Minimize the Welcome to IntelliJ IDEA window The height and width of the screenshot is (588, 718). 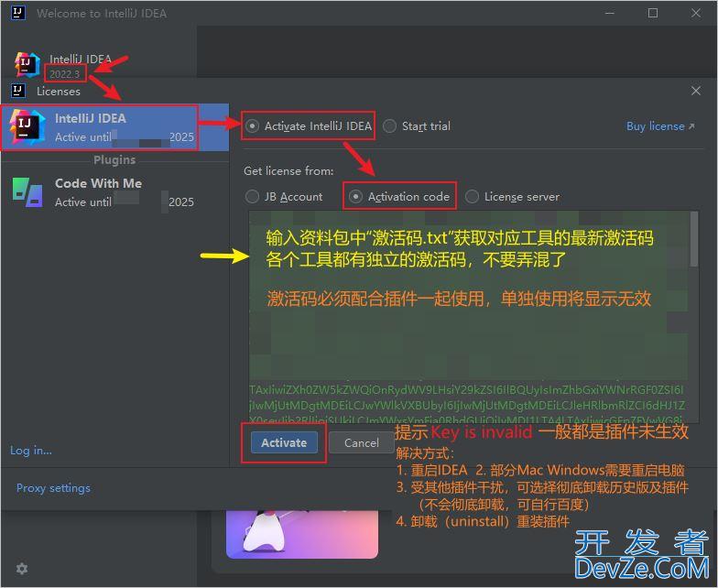click(x=610, y=13)
